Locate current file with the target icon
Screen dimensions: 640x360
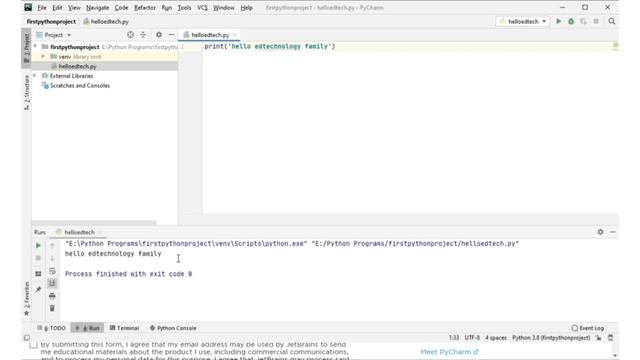(x=130, y=35)
